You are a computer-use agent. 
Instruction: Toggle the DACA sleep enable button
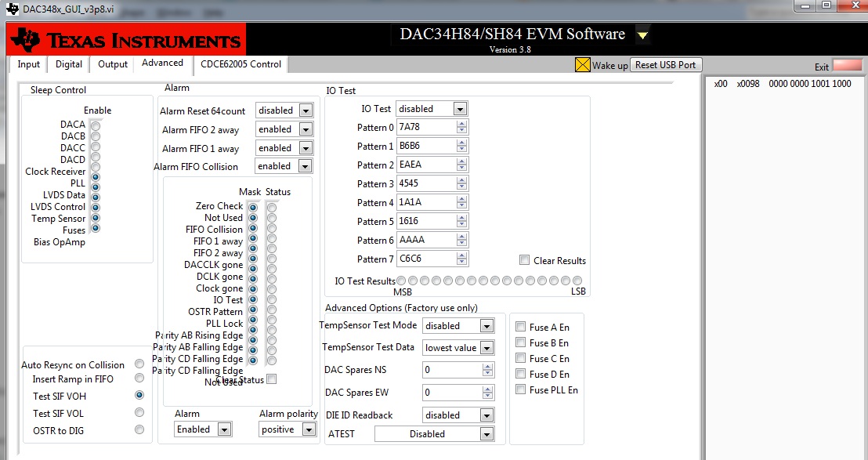tap(96, 126)
